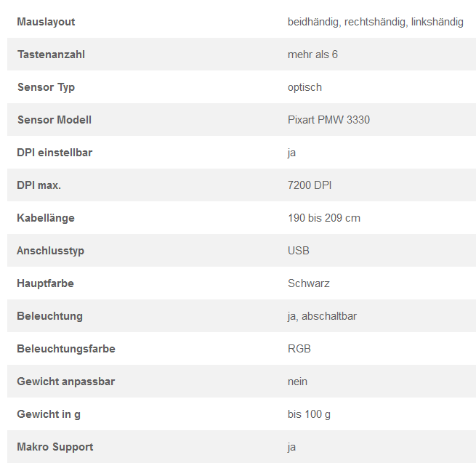The height and width of the screenshot is (476, 476).
Task: Select the 7200 DPI value
Action: [x=310, y=185]
